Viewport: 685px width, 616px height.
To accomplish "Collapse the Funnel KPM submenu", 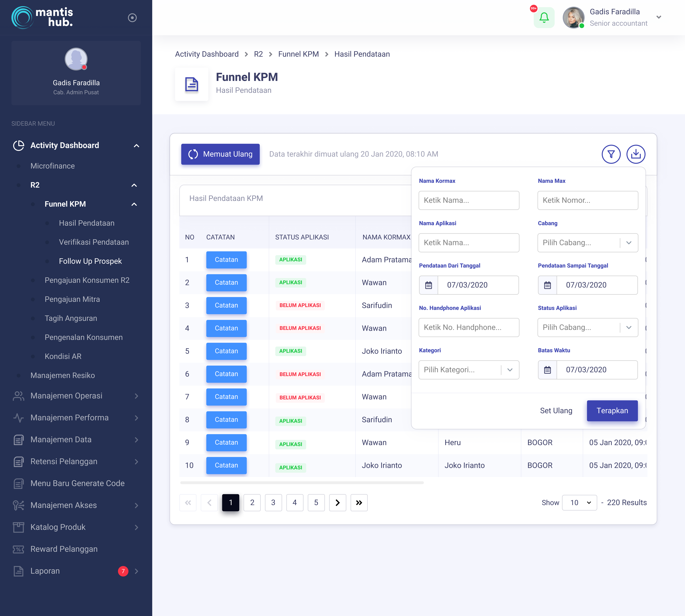I will (134, 204).
